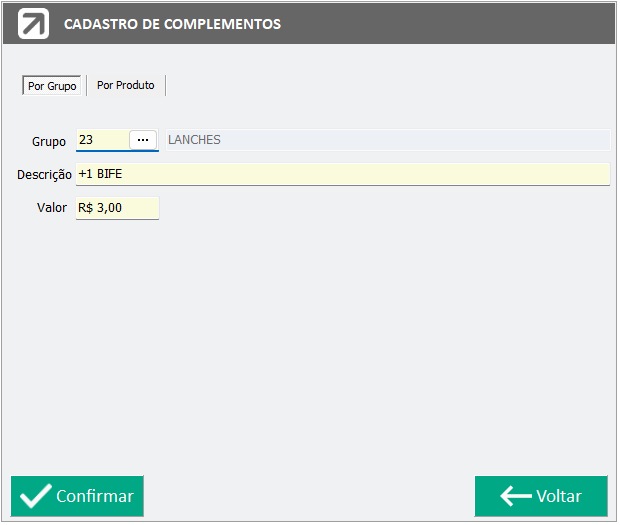
Task: Go back using the Voltar button
Action: point(541,497)
